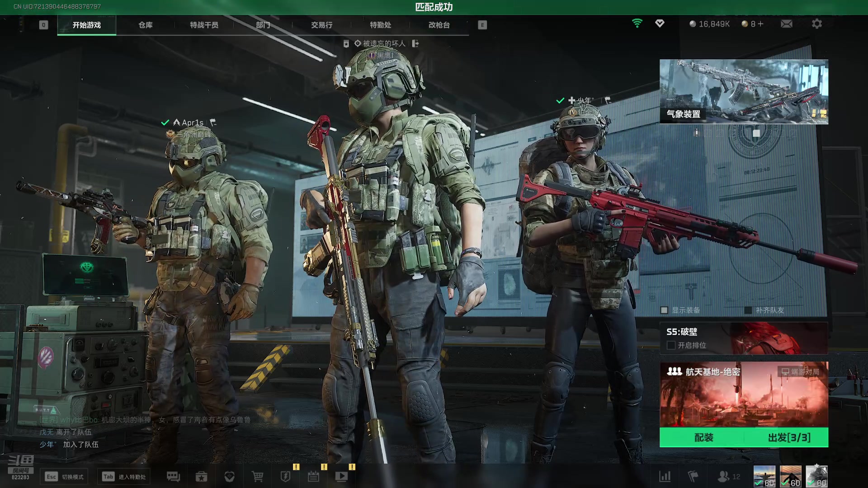Image resolution: width=868 pixels, height=488 pixels.
Task: Open the video play screen icon
Action: point(341,476)
